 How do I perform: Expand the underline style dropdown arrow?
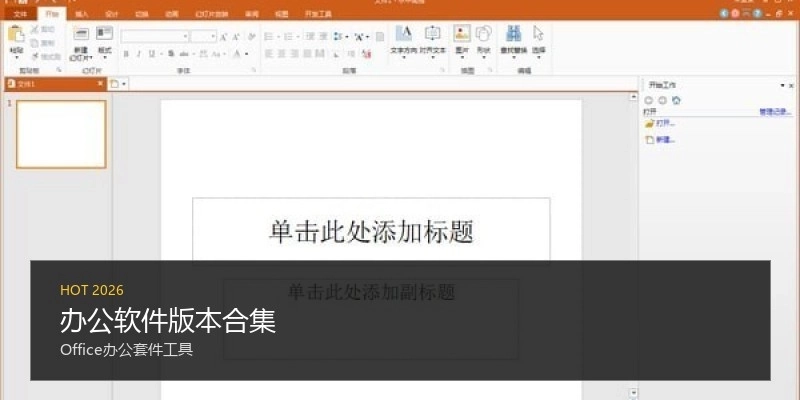(161, 54)
